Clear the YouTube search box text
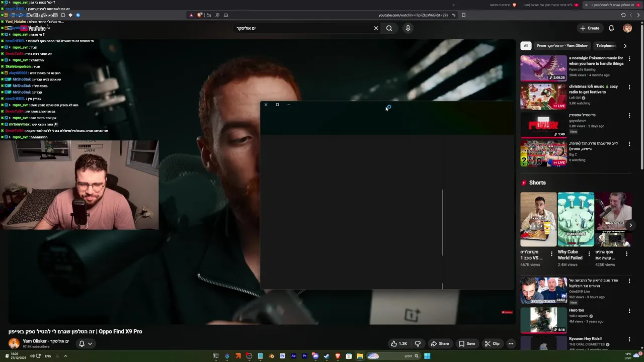Image resolution: width=644 pixels, height=362 pixels. (x=376, y=28)
